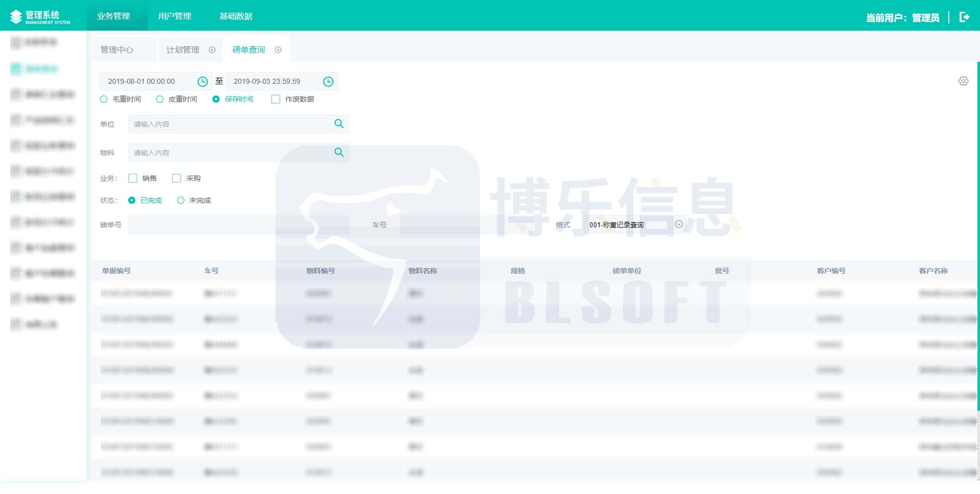Check the 采购 business checkbox

(177, 178)
